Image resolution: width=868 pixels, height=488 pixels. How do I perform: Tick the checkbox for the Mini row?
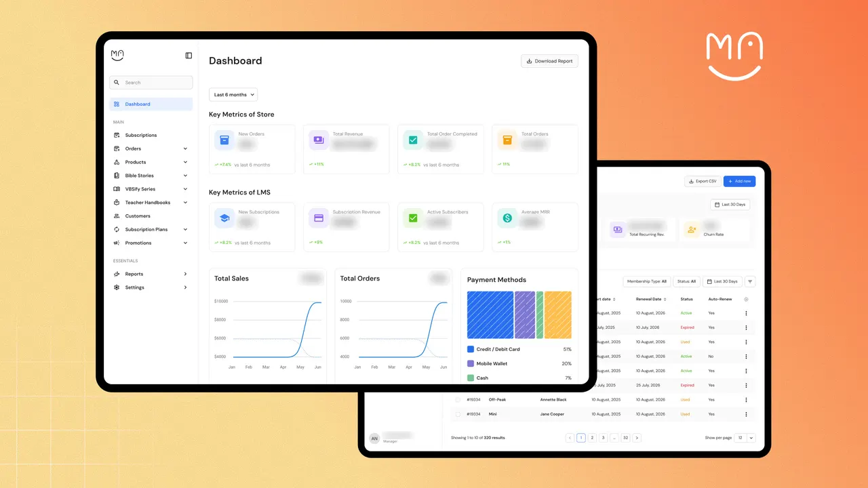pyautogui.click(x=458, y=414)
